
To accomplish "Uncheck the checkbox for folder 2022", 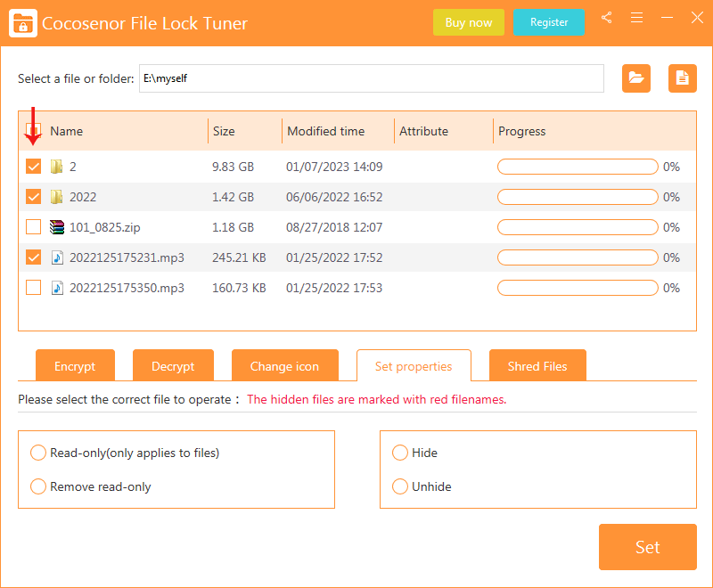I will click(x=33, y=197).
